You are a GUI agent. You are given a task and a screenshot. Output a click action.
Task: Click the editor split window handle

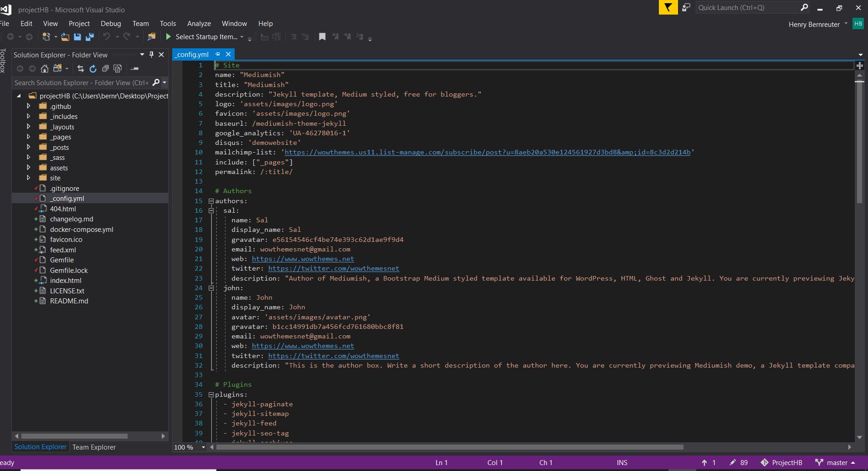tap(860, 65)
